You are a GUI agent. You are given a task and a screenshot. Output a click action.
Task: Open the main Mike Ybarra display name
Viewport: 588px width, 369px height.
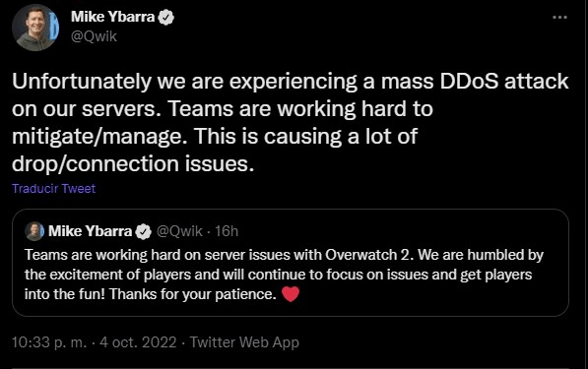click(x=113, y=17)
